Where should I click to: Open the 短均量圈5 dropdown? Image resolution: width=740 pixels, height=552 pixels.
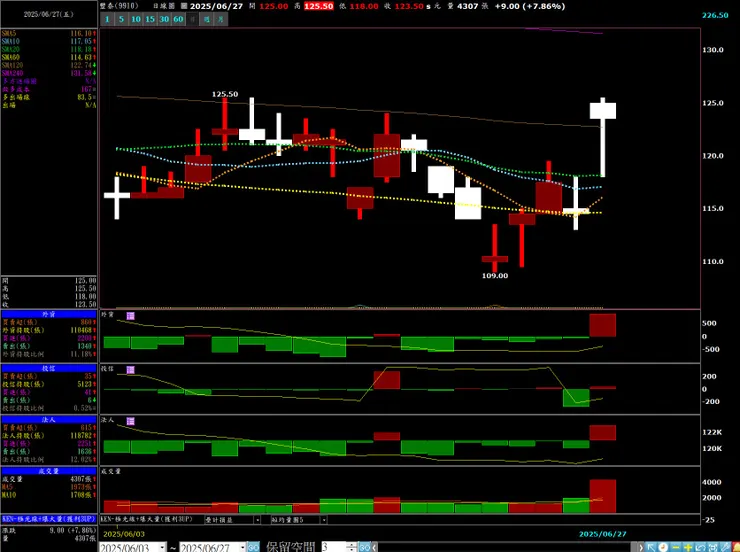324,520
